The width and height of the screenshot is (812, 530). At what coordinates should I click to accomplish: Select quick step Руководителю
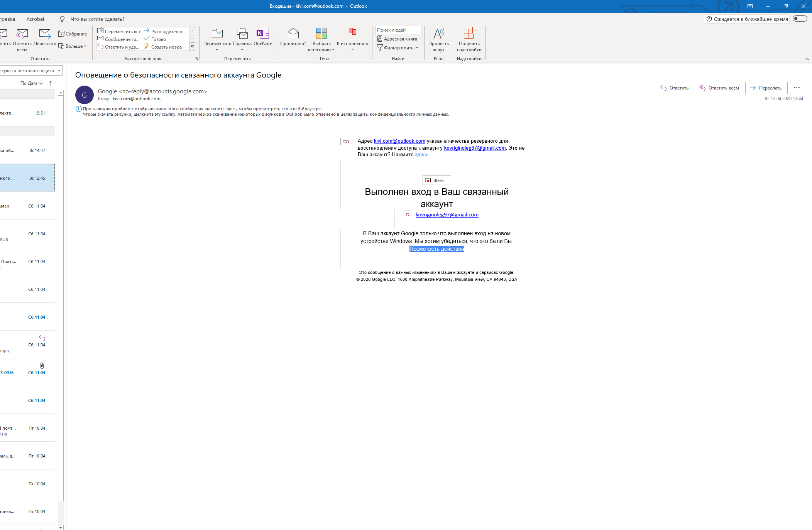point(163,31)
